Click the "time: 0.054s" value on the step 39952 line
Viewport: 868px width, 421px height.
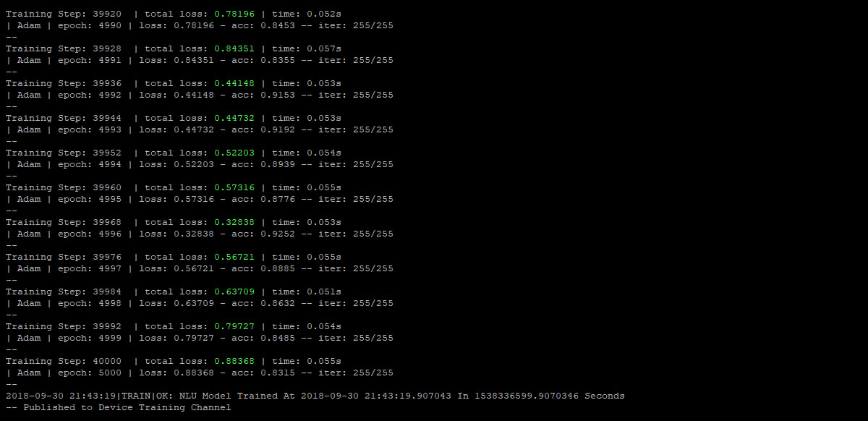point(307,153)
